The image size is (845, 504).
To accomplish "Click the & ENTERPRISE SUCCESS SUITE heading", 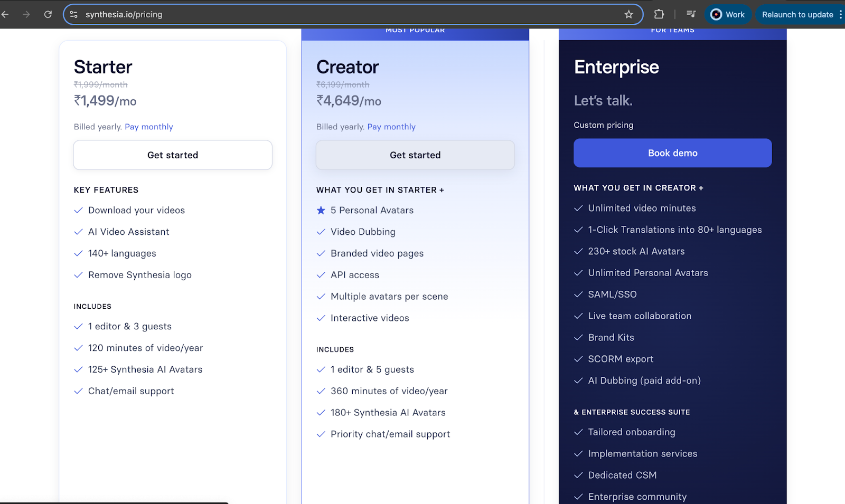I will pos(632,412).
